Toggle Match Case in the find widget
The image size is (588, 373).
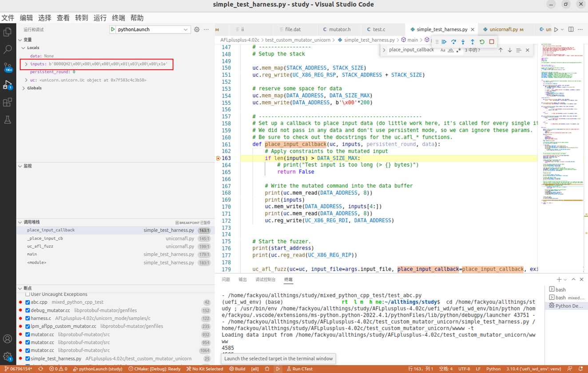pyautogui.click(x=443, y=50)
